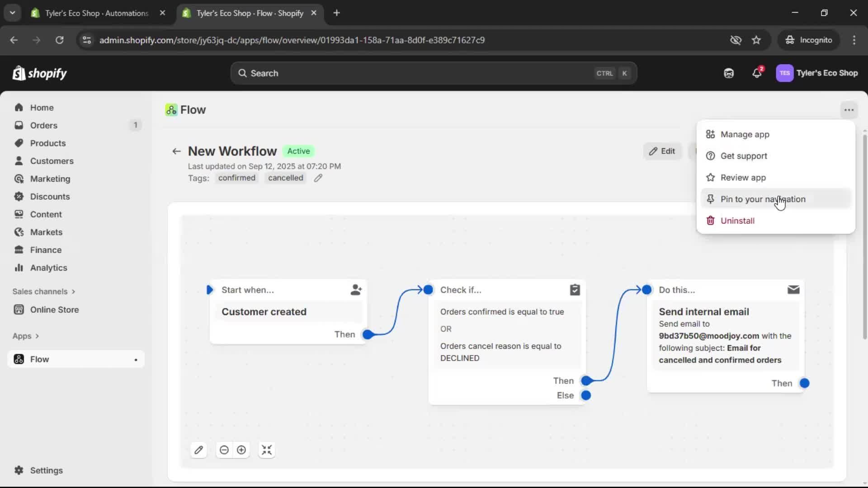The width and height of the screenshot is (868, 488).
Task: Zoom in the workflow canvas
Action: [241, 450]
